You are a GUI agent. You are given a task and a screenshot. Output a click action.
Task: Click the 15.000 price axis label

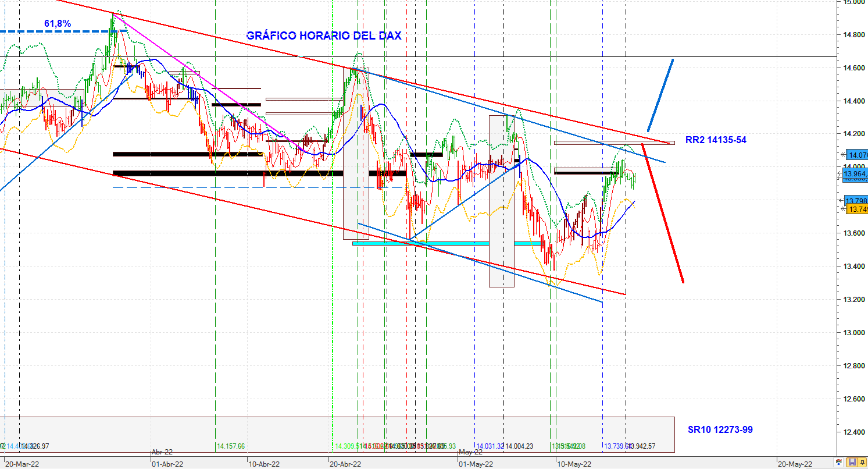tap(855, 2)
